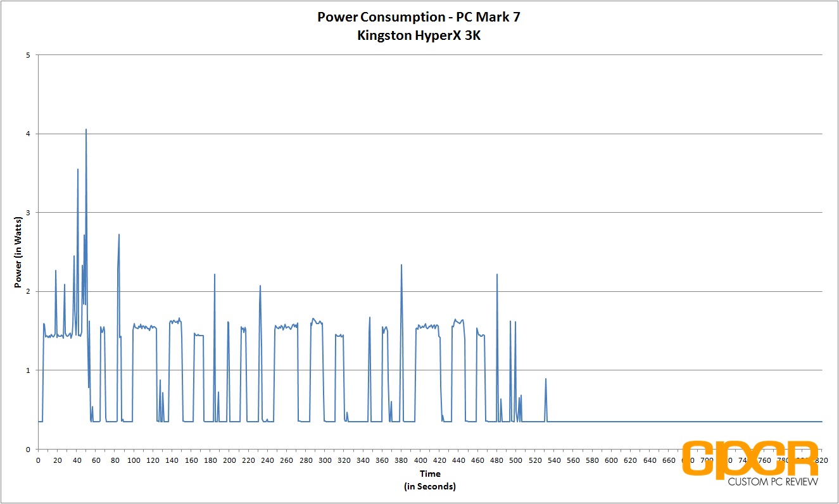Click the "4" tick label on the power axis
Screen dimensions: 839x504
(28, 134)
